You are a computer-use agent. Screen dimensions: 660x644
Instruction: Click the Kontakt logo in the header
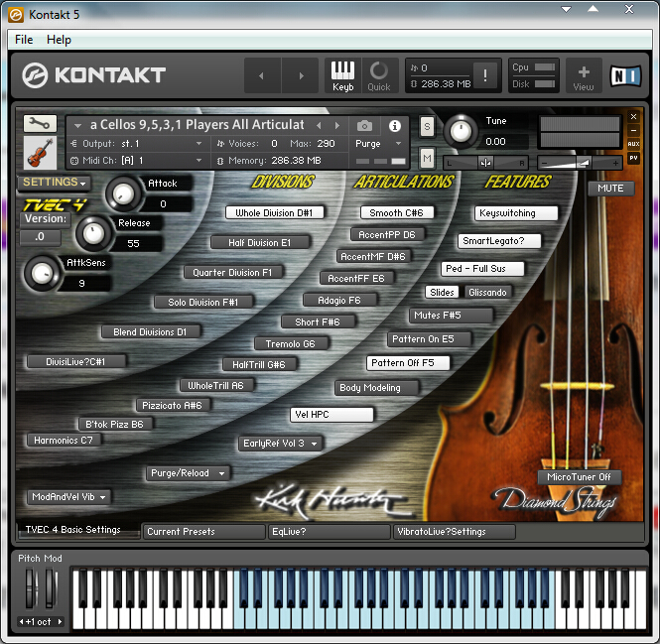tap(94, 75)
